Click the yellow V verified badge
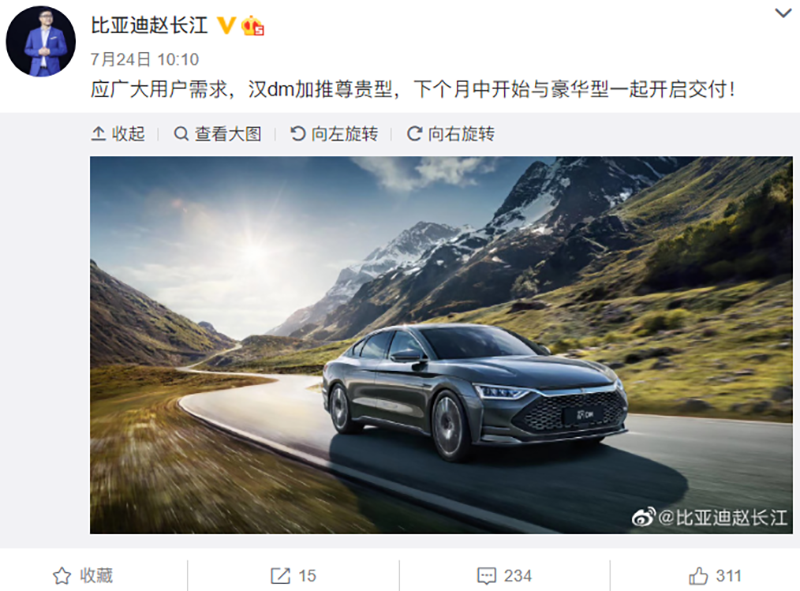Viewport: 800px width, 591px height. 226,25
